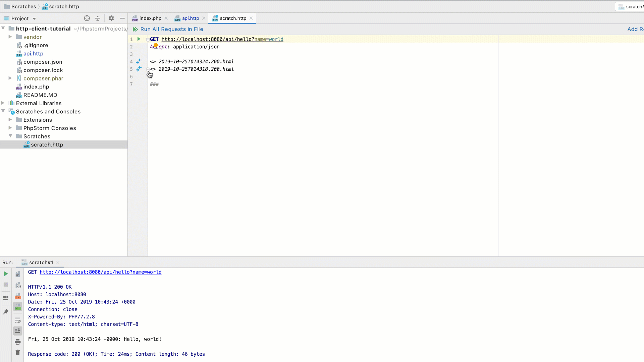Pin the Run tool window tab

pos(5,312)
